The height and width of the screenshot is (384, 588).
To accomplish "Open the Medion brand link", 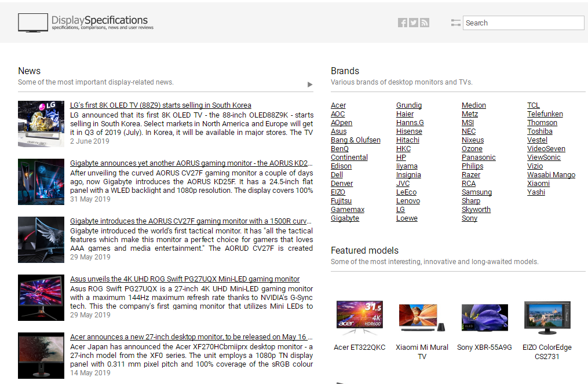I will 474,105.
